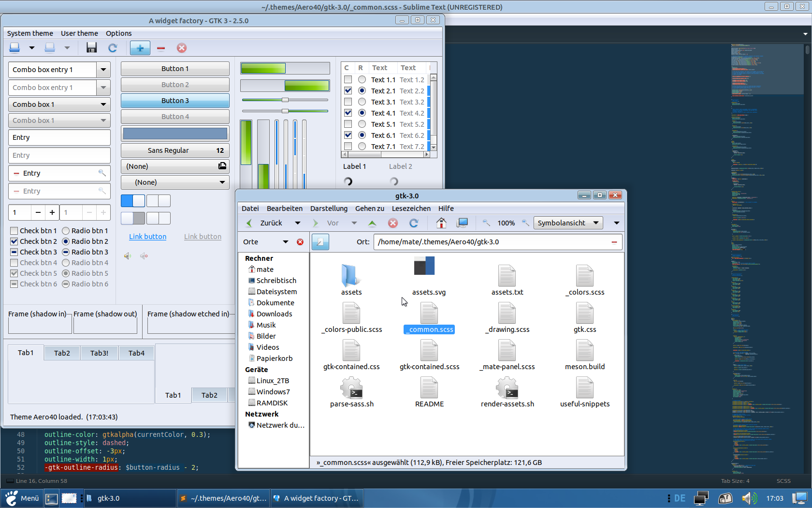Viewport: 812px width, 508px height.
Task: Go up one folder with green arrow
Action: tap(372, 223)
